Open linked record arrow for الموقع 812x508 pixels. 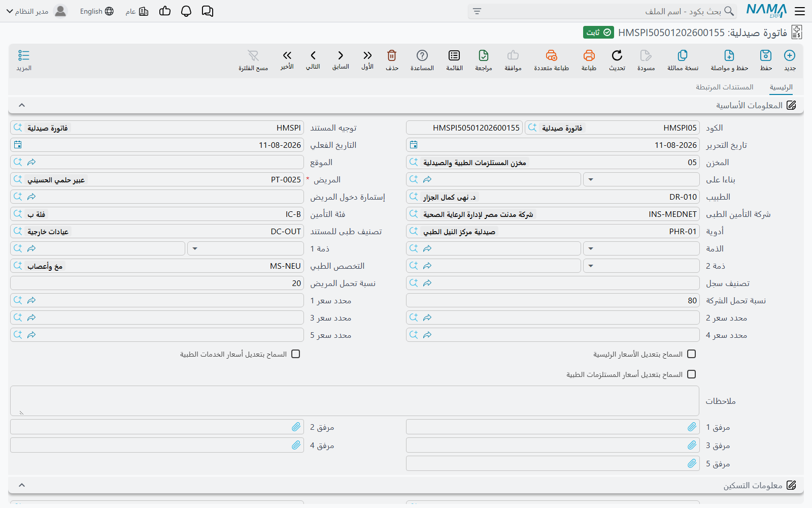tap(31, 162)
